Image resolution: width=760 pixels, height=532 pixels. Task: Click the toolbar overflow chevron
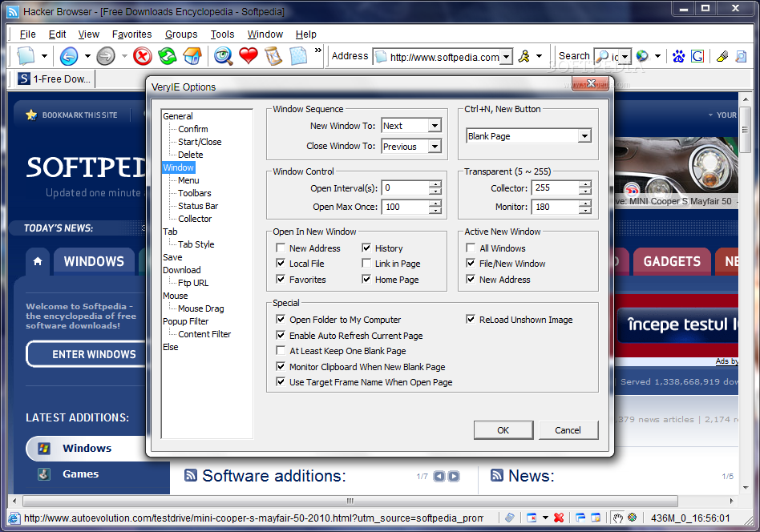coord(318,50)
